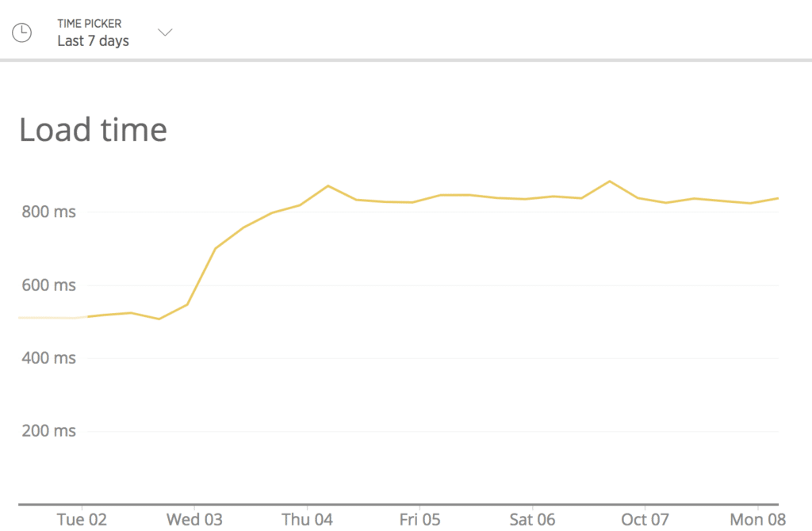This screenshot has width=812, height=531.
Task: Click the 800 ms gridline label
Action: click(x=49, y=212)
